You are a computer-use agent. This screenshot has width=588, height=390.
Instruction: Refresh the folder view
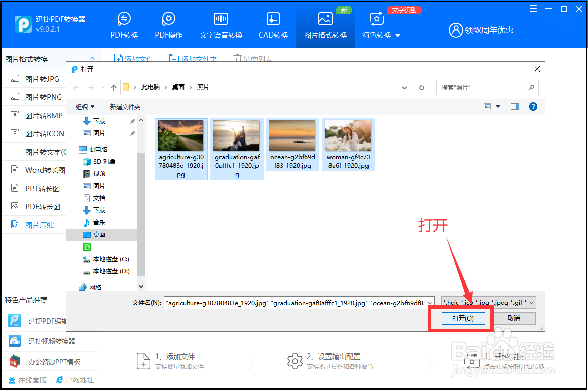(x=422, y=87)
